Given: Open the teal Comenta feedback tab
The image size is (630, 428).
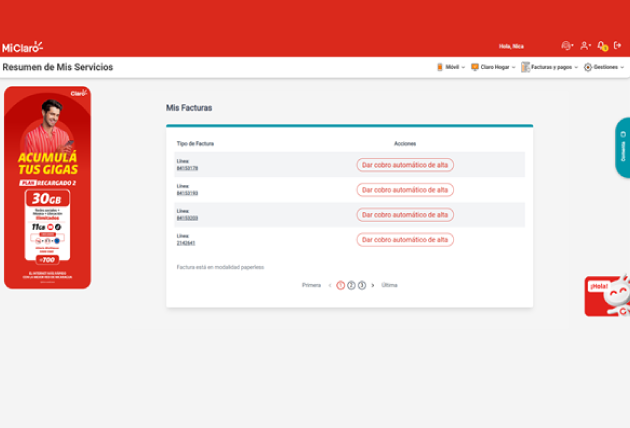Looking at the screenshot, I should 622,147.
